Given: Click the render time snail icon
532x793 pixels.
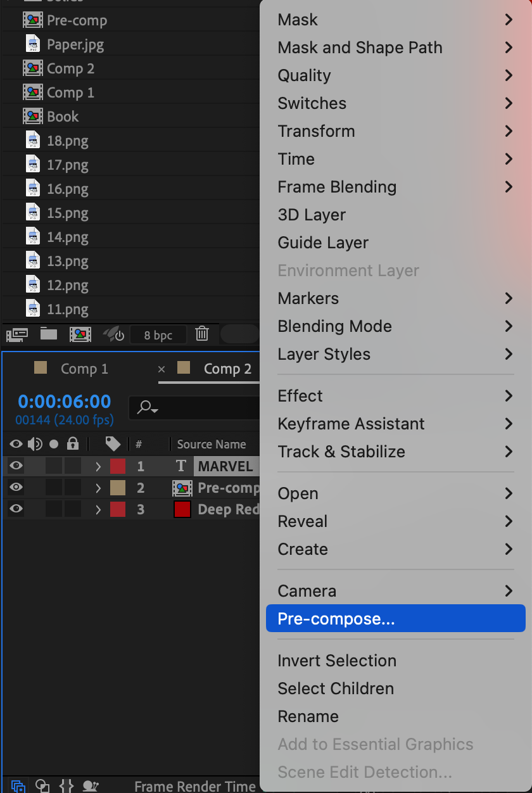Looking at the screenshot, I should click(91, 786).
